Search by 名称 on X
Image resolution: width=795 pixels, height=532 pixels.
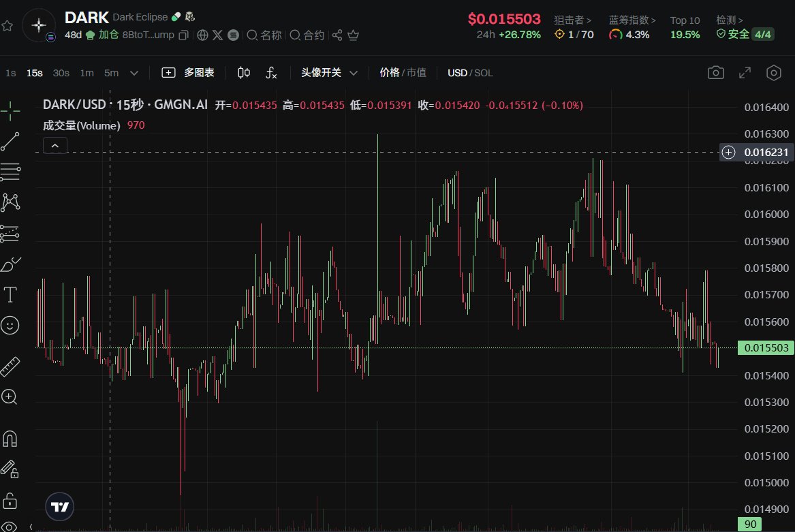point(264,35)
